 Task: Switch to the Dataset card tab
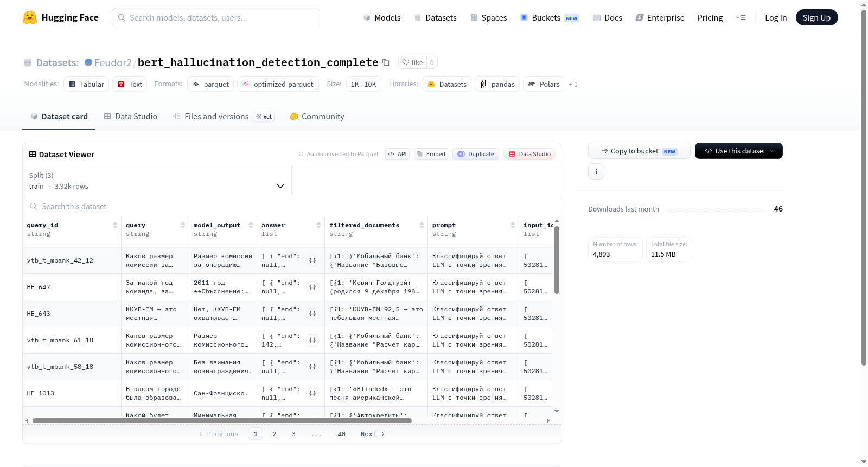click(x=59, y=117)
